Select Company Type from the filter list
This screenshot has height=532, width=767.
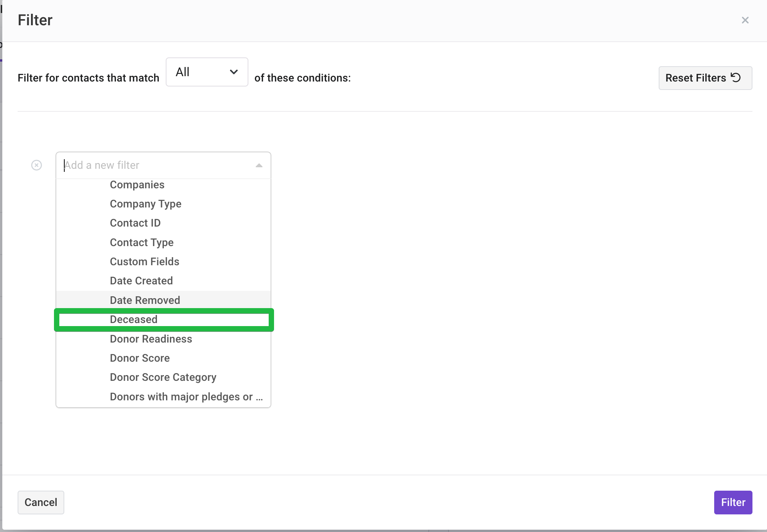(x=163, y=204)
